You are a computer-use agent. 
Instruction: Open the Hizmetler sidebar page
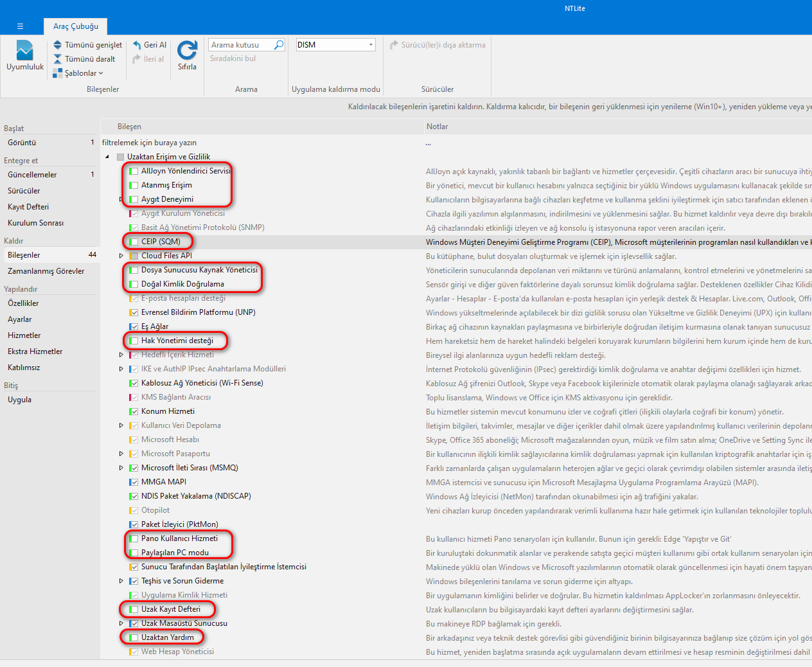(49, 335)
